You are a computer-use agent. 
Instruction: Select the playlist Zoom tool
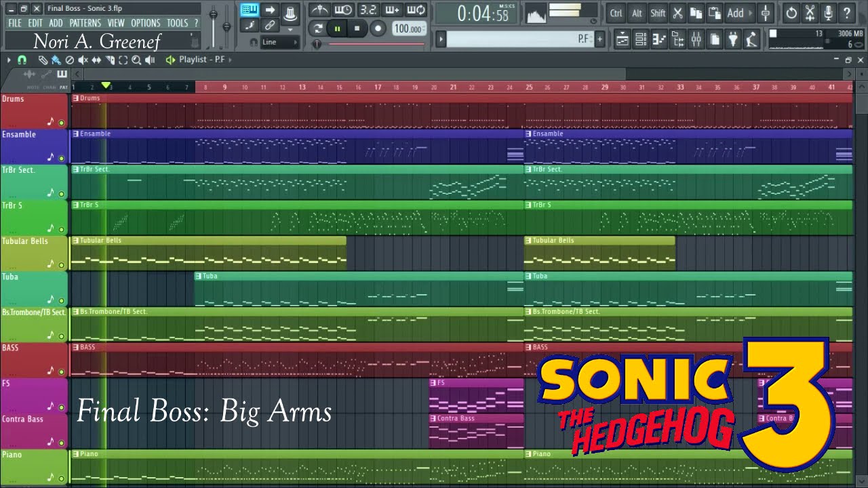pos(136,60)
